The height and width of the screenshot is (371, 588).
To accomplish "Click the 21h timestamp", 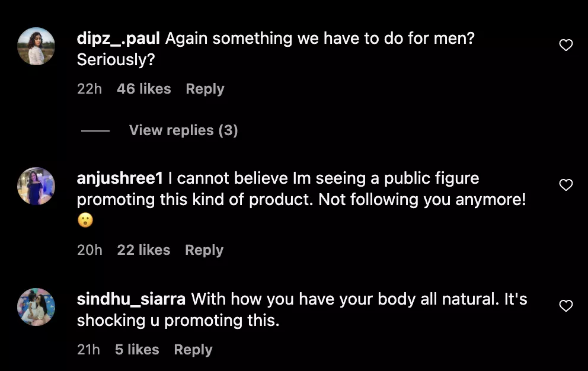I will point(88,350).
